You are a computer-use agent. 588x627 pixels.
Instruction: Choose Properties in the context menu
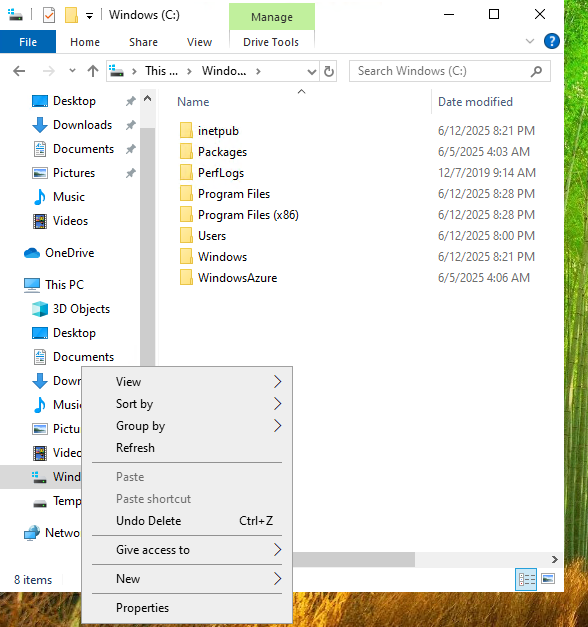click(187, 608)
